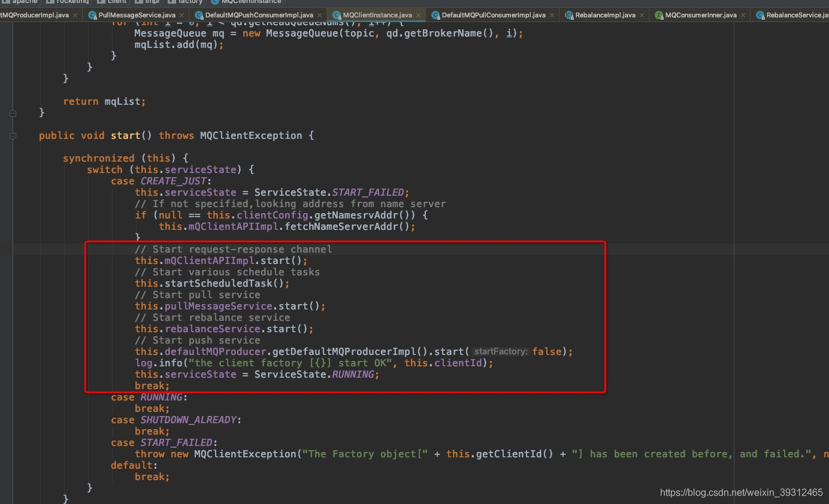Image resolution: width=829 pixels, height=504 pixels.
Task: Close the MQConsumerInner.java tab
Action: click(x=743, y=15)
